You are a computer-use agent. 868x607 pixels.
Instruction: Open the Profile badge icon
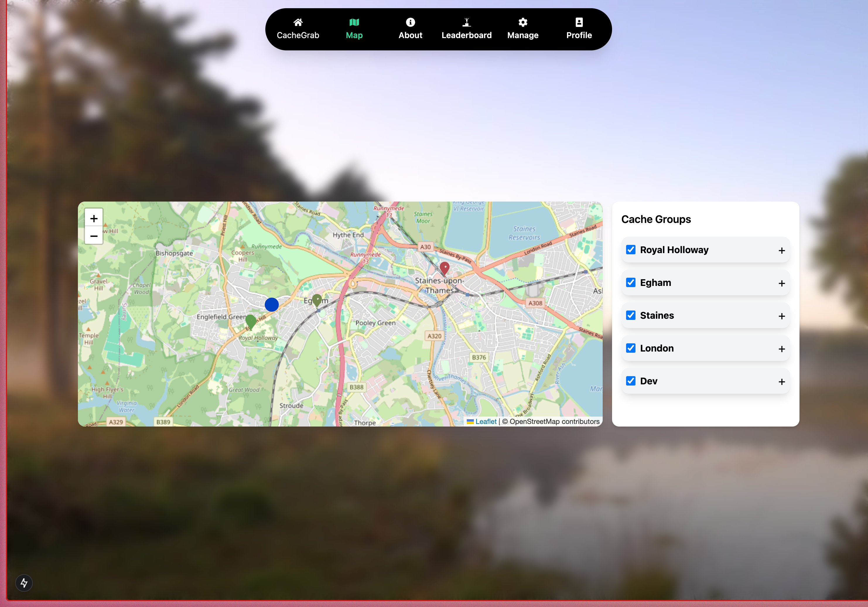tap(579, 22)
